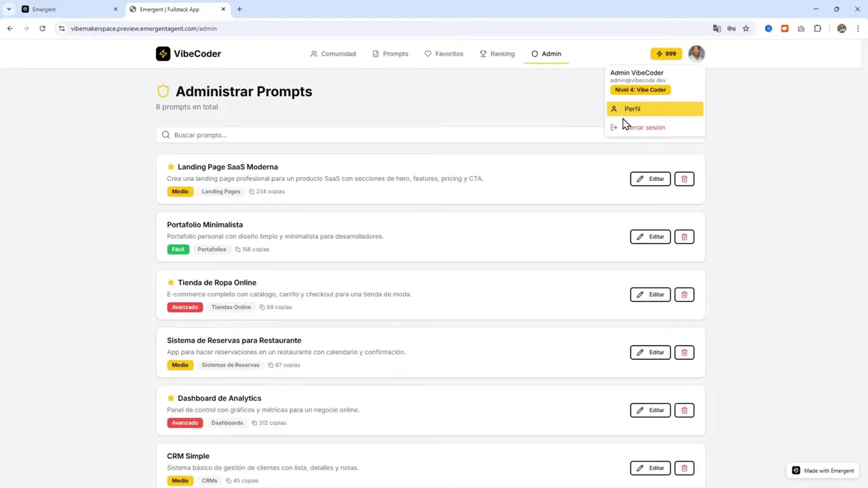Reload the current page

coord(42,28)
